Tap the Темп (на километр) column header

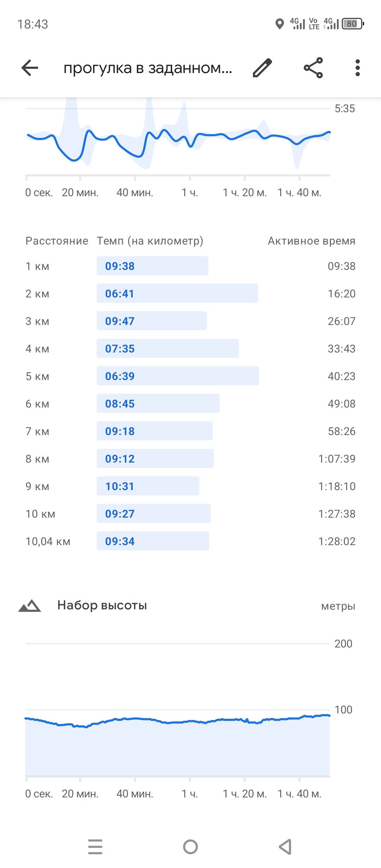150,241
